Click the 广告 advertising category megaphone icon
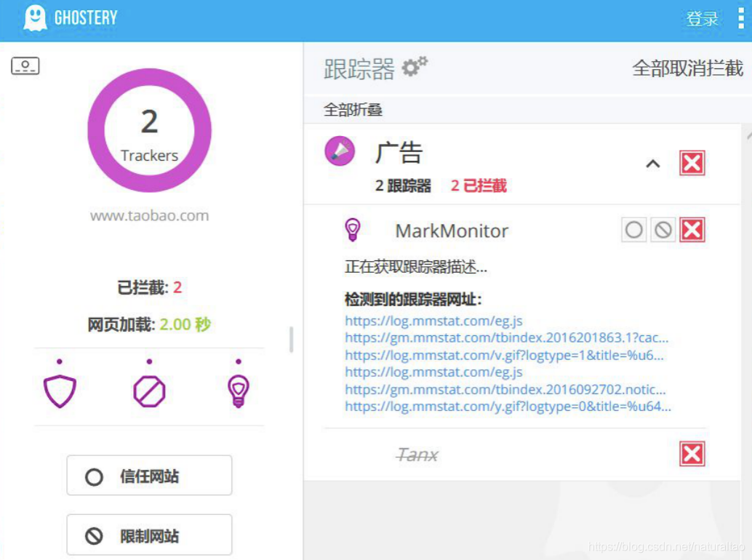This screenshot has height=560, width=752. click(340, 151)
